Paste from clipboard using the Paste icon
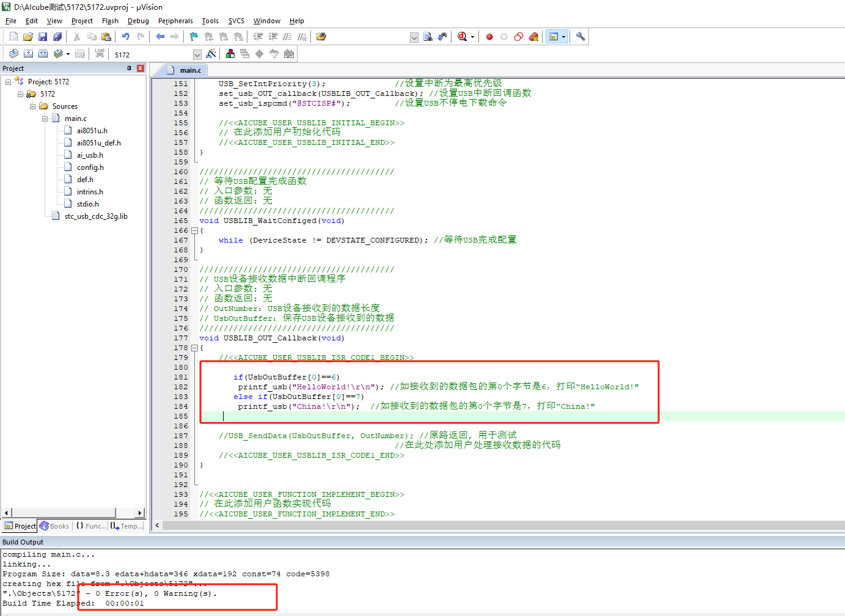845x616 pixels. coord(106,37)
